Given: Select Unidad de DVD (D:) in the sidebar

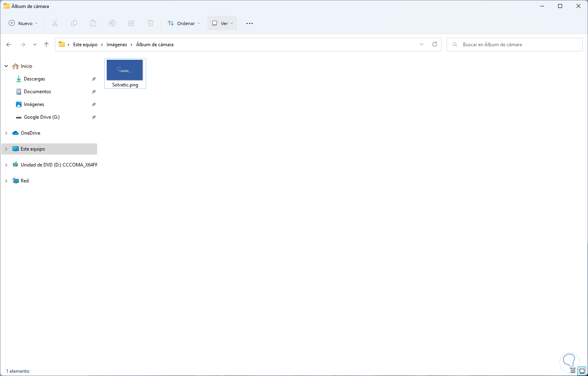Looking at the screenshot, I should coord(55,165).
